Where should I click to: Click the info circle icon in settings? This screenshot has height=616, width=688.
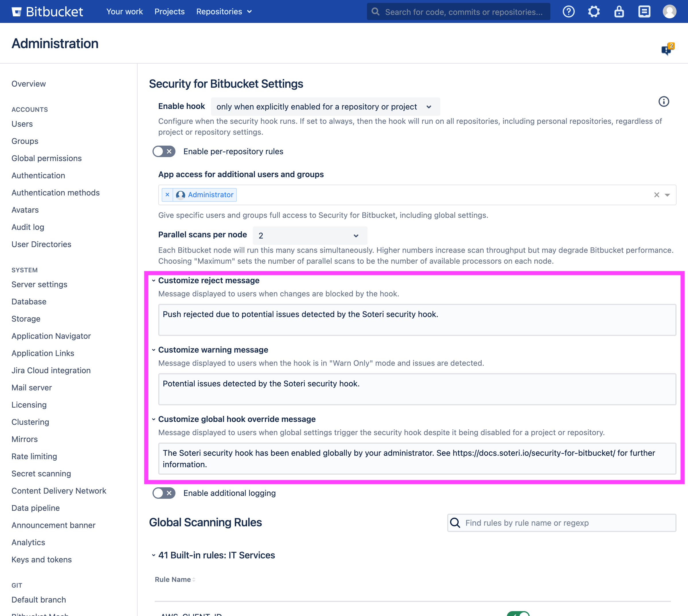(664, 101)
